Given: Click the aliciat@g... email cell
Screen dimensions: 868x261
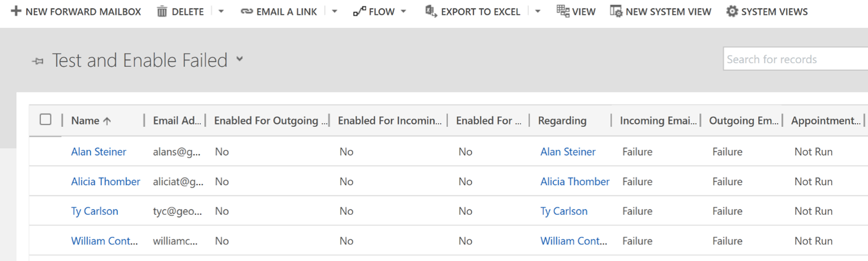Looking at the screenshot, I should (x=178, y=181).
